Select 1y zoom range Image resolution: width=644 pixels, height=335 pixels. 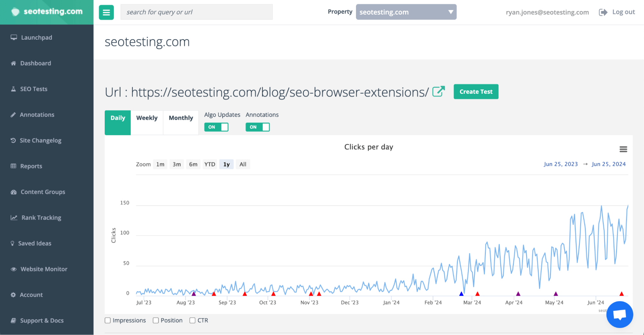pos(226,164)
